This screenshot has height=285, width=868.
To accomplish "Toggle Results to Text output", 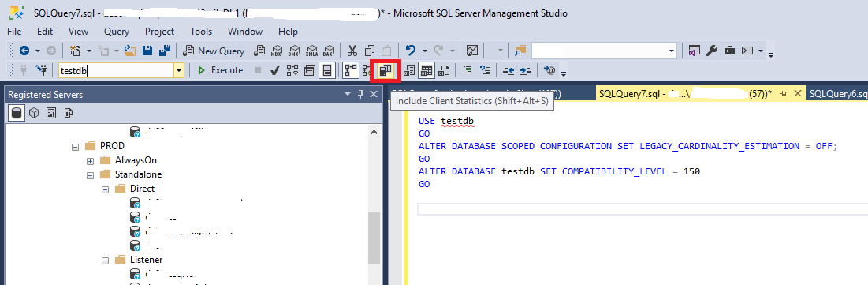I will point(410,69).
